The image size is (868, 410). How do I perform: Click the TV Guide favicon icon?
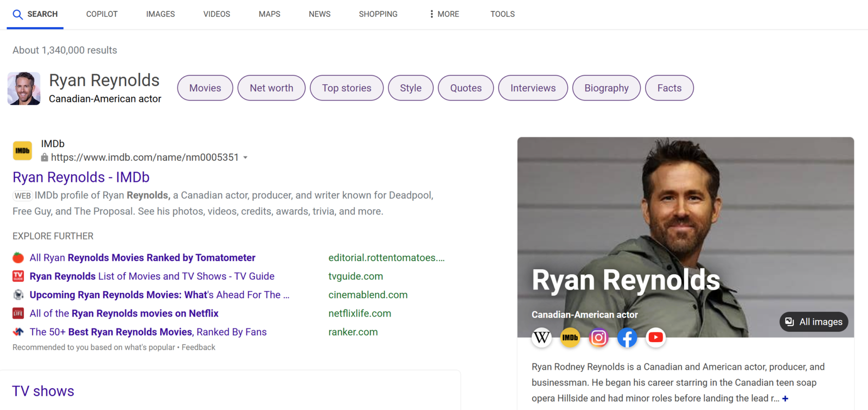point(18,276)
